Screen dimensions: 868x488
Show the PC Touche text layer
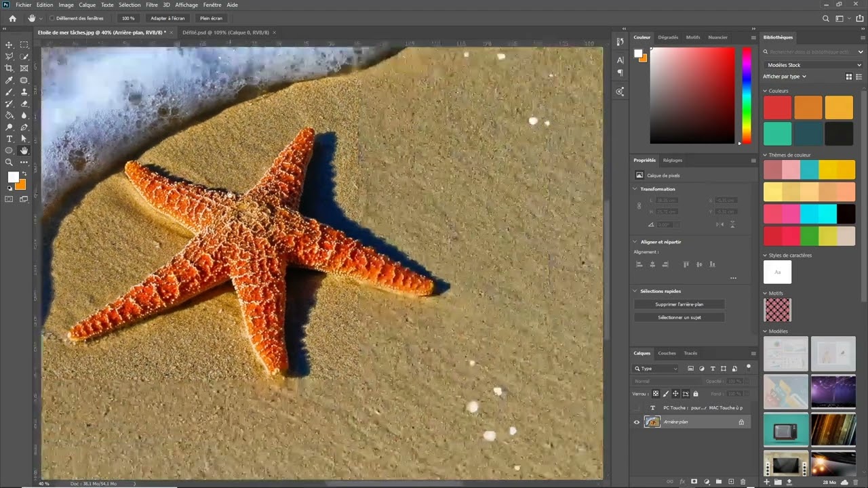637,408
